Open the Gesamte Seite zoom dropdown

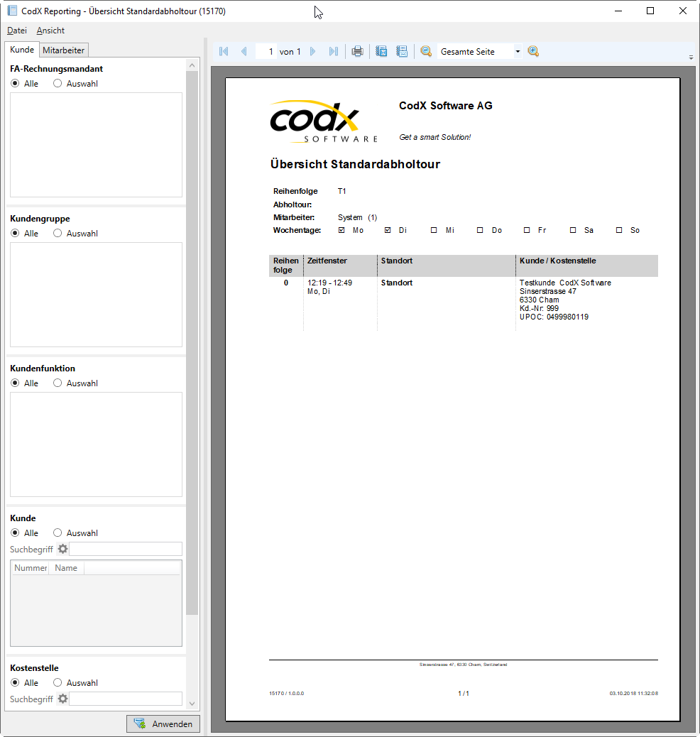[x=518, y=52]
